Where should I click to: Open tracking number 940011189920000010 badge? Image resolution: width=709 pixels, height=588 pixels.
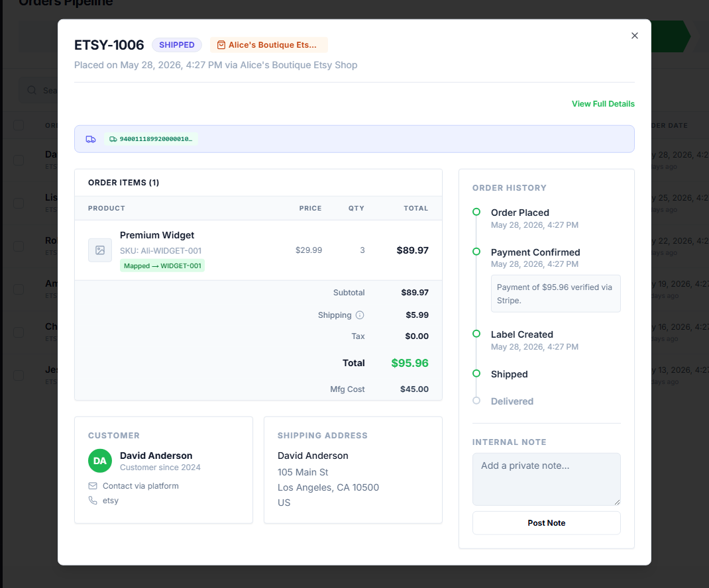(x=151, y=139)
